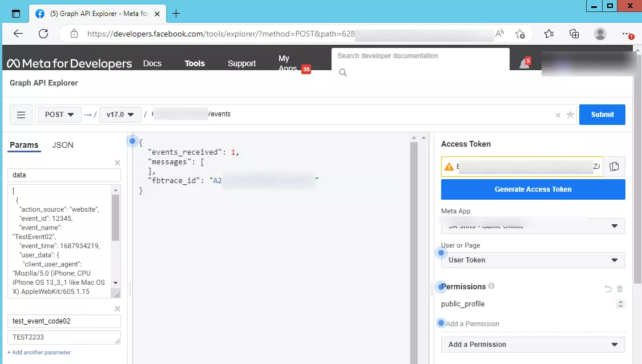Open browser collections
Viewport: 642px width, 364px height.
574,34
